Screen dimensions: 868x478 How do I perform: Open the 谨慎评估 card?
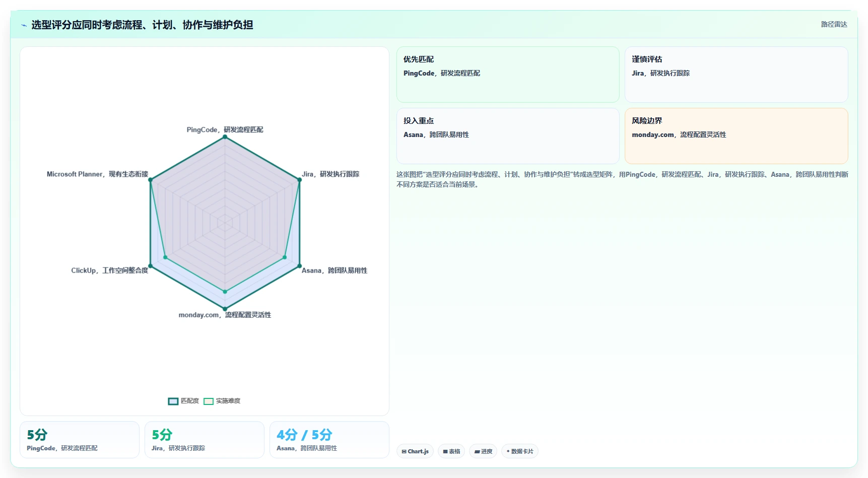(x=736, y=75)
